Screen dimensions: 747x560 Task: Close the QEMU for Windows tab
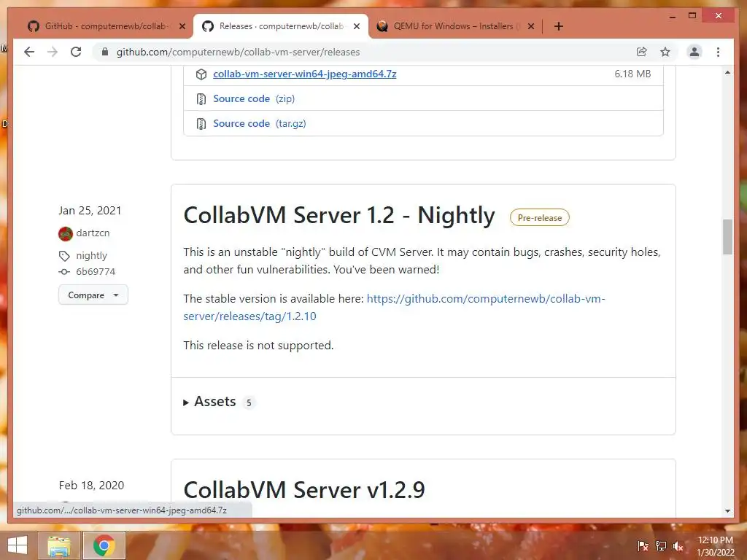[x=531, y=26]
